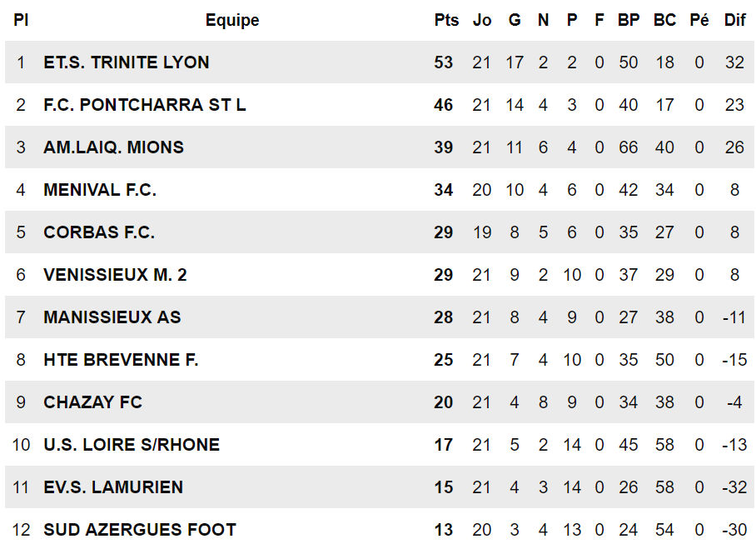The width and height of the screenshot is (756, 549).
Task: Select SUD AZERGUES FOOT team
Action: click(140, 530)
